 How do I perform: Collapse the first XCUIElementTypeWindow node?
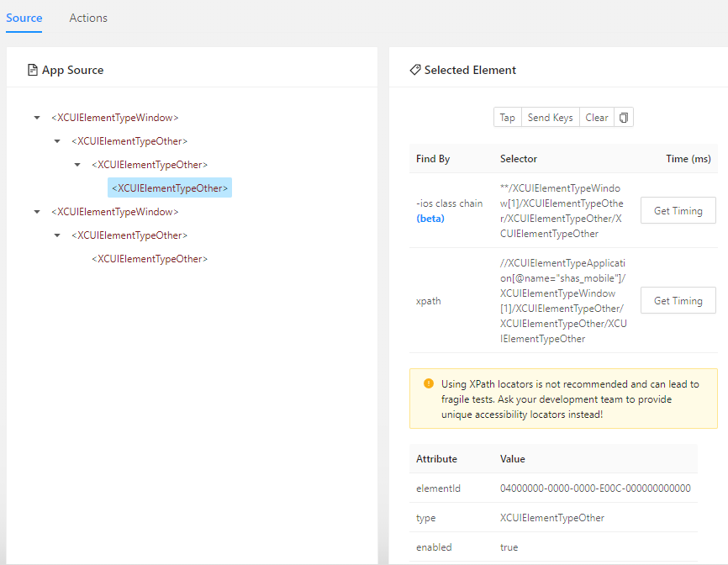point(37,118)
